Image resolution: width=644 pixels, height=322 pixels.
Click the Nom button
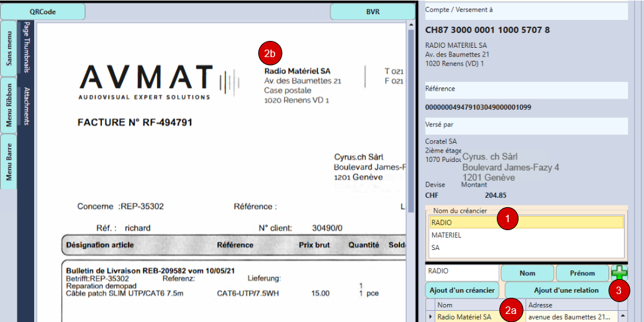[527, 273]
